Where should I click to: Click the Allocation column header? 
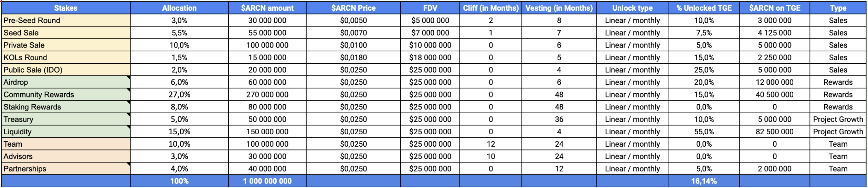179,8
